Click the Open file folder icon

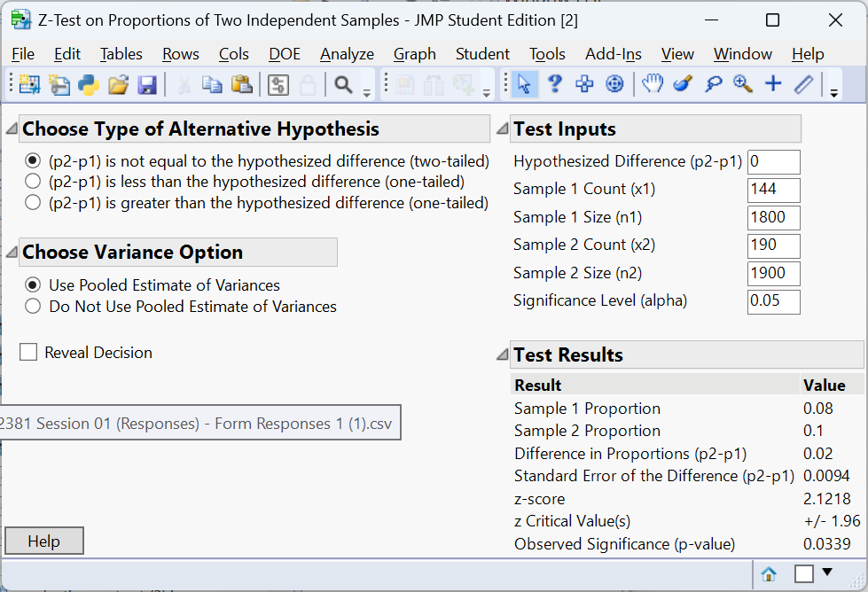pos(118,84)
